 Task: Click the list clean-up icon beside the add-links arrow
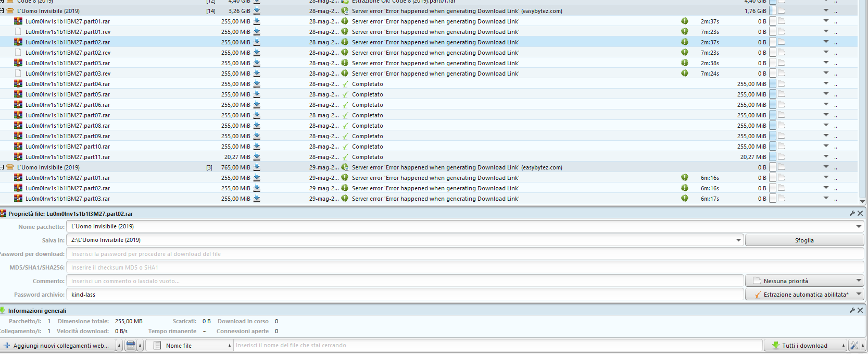point(131,345)
